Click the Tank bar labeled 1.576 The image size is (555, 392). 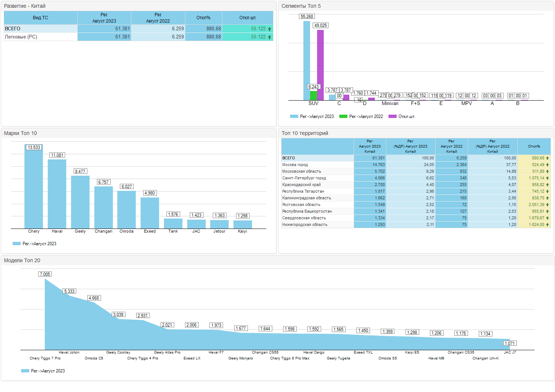click(x=173, y=223)
